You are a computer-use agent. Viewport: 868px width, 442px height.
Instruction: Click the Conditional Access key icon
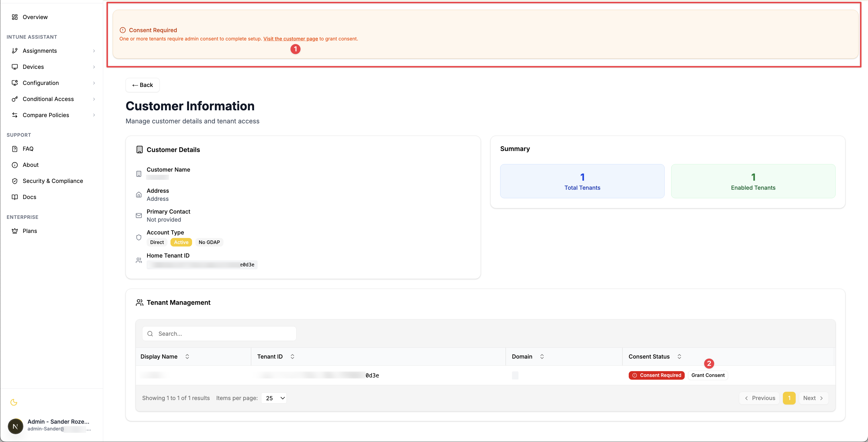pos(15,99)
